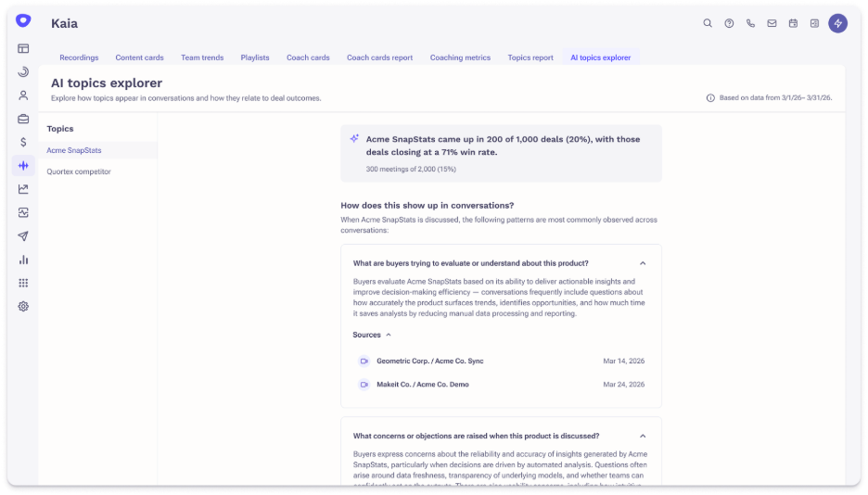Click 'How does this show up in conversations?' heading

pos(427,205)
